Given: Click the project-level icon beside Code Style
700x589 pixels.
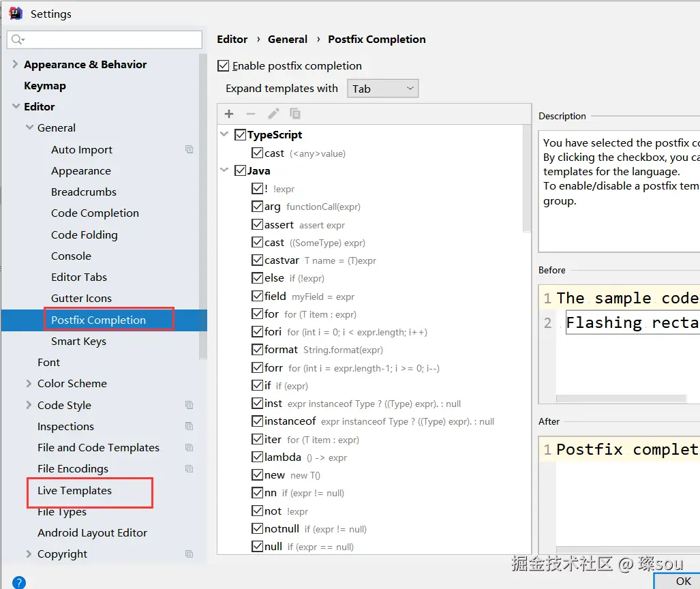Looking at the screenshot, I should tap(189, 405).
